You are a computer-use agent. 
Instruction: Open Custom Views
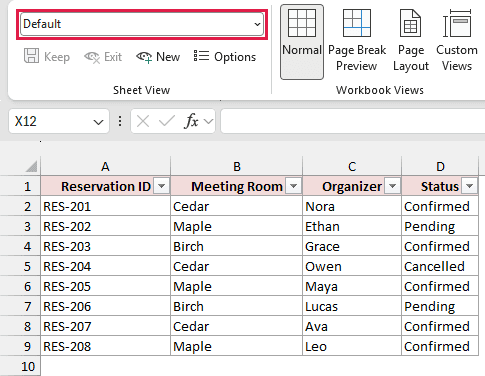click(457, 41)
